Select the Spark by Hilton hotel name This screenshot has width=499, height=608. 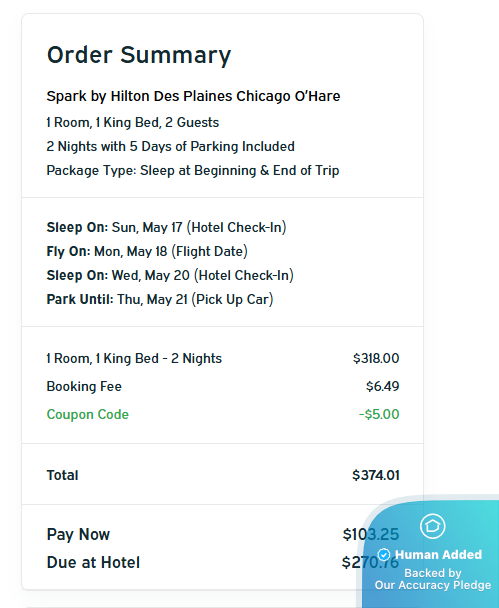[x=193, y=96]
